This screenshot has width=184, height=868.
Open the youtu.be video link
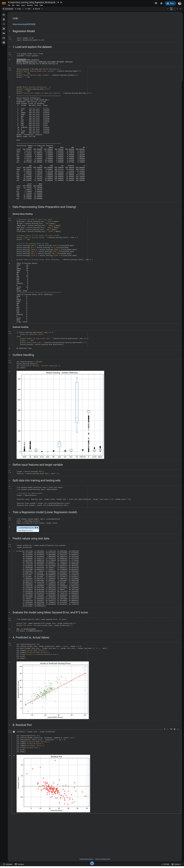(x=24, y=24)
